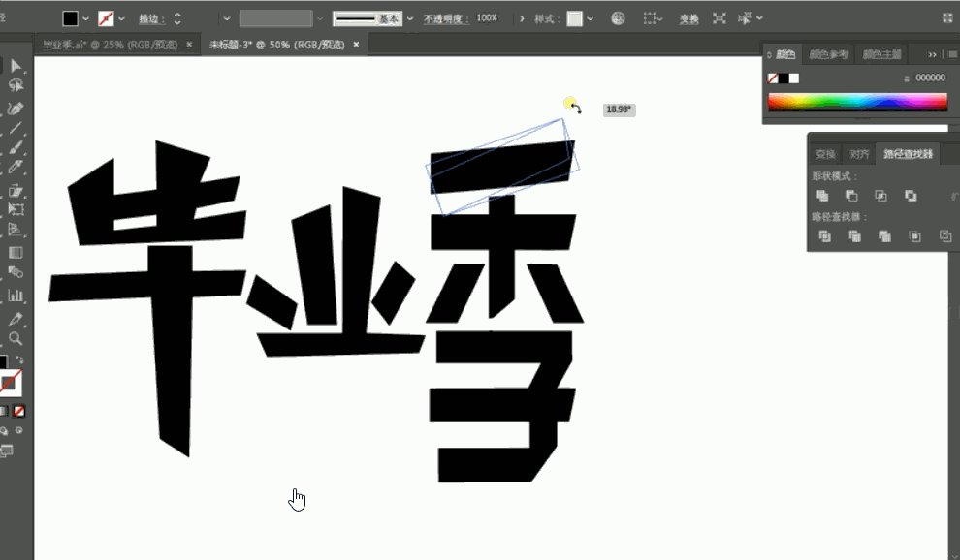This screenshot has width=960, height=560.
Task: Click the 描边 stroke panel link
Action: 151,19
